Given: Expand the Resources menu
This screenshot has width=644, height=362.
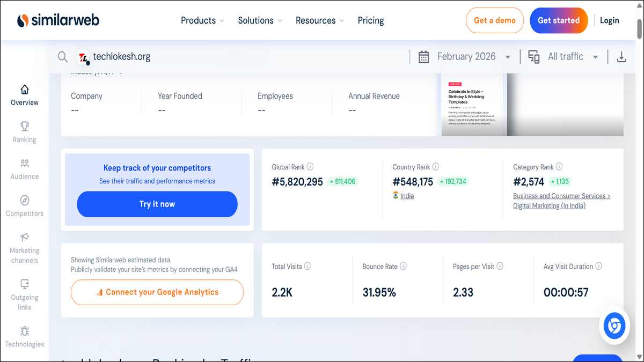Looking at the screenshot, I should (320, 20).
